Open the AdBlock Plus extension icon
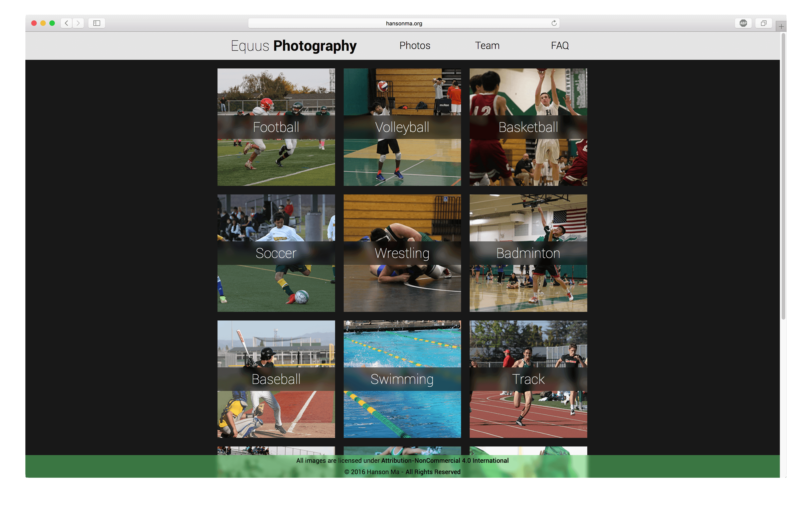Screen dimensions: 812x514 [x=743, y=23]
